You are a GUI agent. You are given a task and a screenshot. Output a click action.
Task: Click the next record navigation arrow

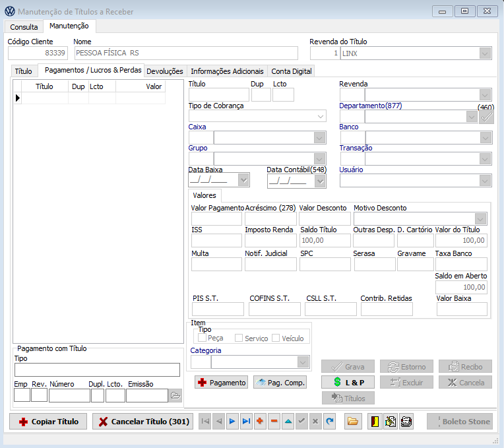[232, 422]
